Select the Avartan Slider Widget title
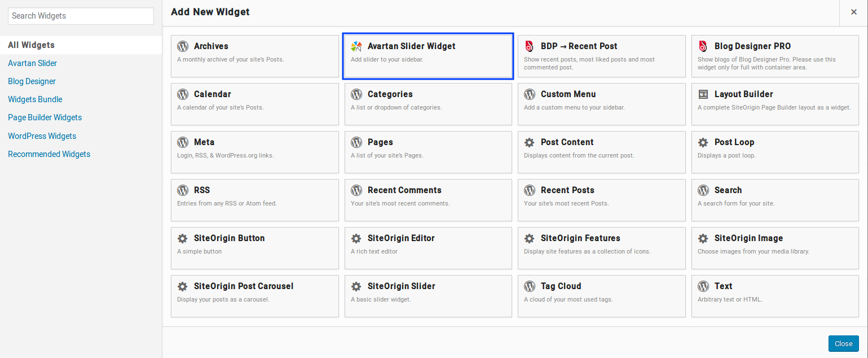The height and width of the screenshot is (358, 868). tap(411, 46)
